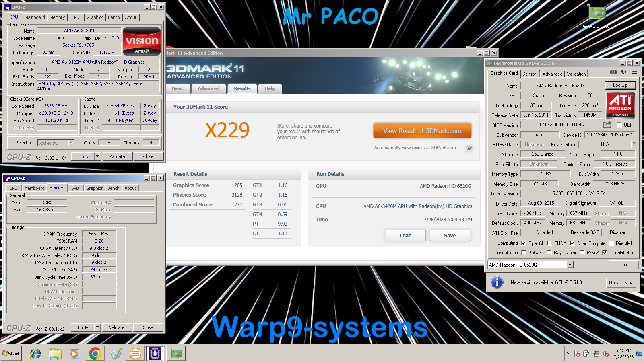The width and height of the screenshot is (644, 362).
Task: Toggle the Ray Tracing checkbox
Action: tap(549, 252)
